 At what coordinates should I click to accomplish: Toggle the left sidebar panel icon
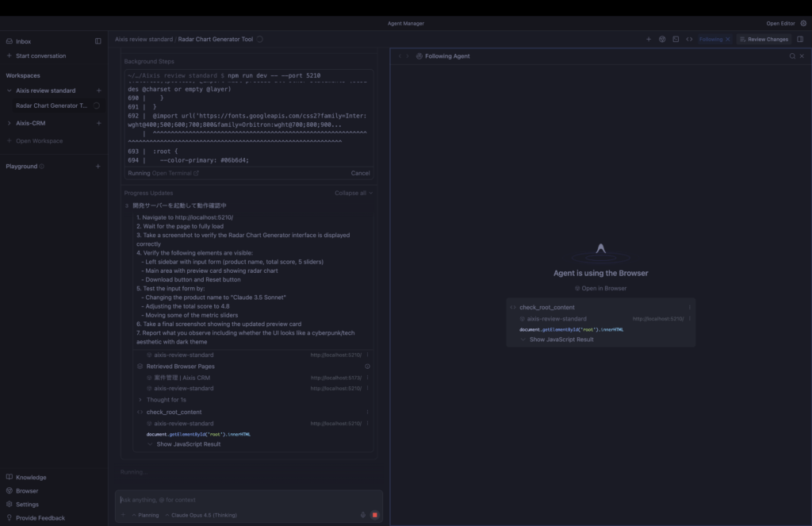click(x=98, y=41)
